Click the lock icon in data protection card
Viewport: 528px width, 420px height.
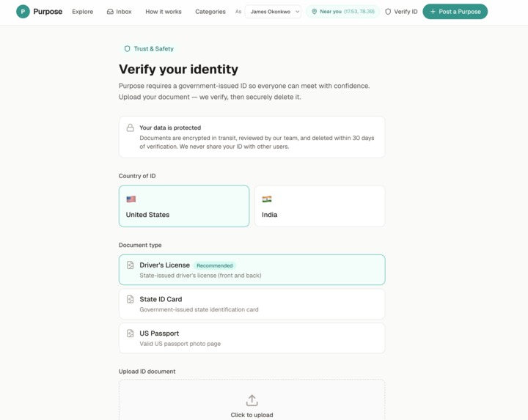point(131,128)
